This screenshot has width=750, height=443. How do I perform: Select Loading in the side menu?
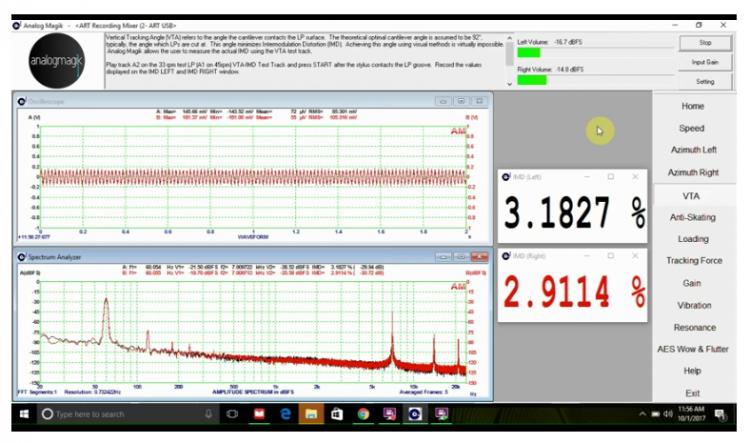click(x=693, y=239)
